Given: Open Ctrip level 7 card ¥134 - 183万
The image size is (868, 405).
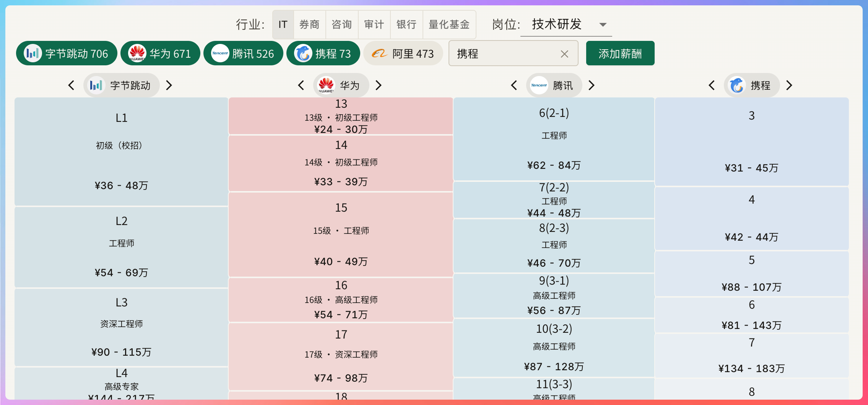Looking at the screenshot, I should 752,356.
